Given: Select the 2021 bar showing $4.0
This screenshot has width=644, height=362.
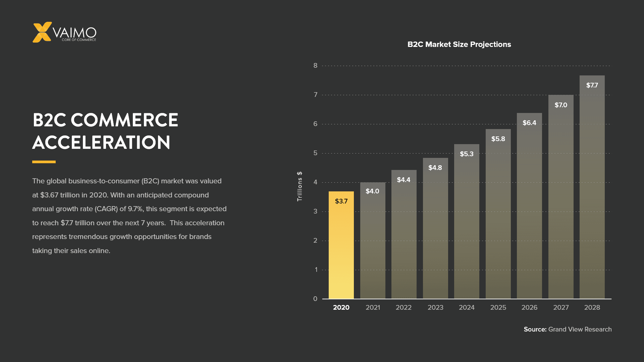Looking at the screenshot, I should point(373,241).
